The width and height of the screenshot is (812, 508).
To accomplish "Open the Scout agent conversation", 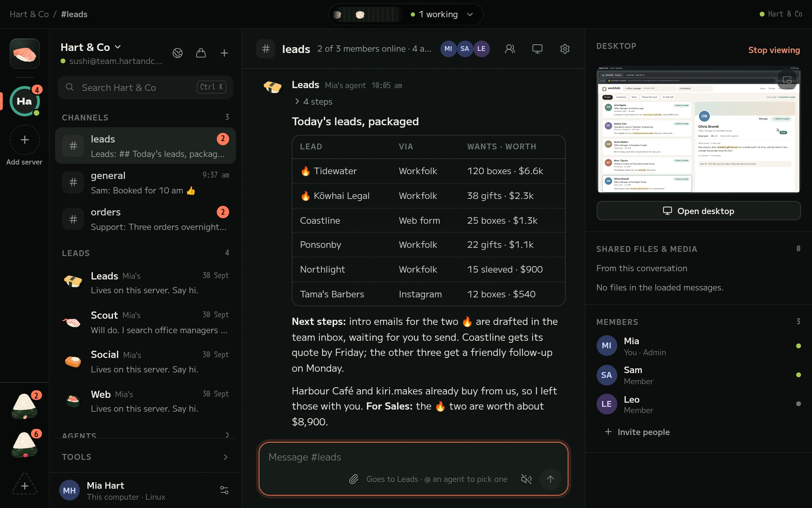I will click(x=146, y=322).
